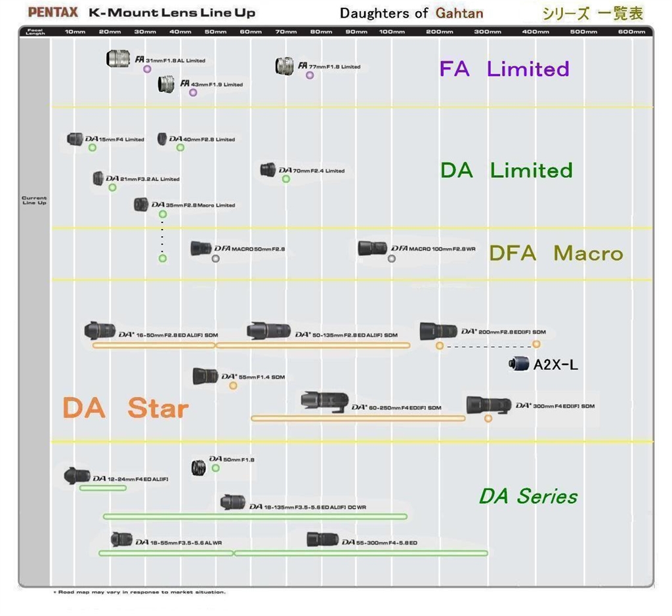Click the green marker under DA 21mm Limited
Screen dimensions: 672x616
coord(112,188)
